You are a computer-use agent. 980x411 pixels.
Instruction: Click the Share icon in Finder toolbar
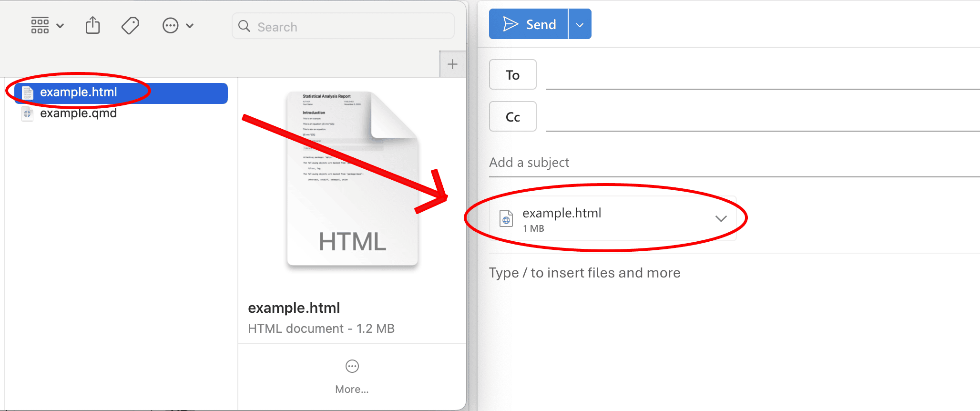pyautogui.click(x=92, y=26)
